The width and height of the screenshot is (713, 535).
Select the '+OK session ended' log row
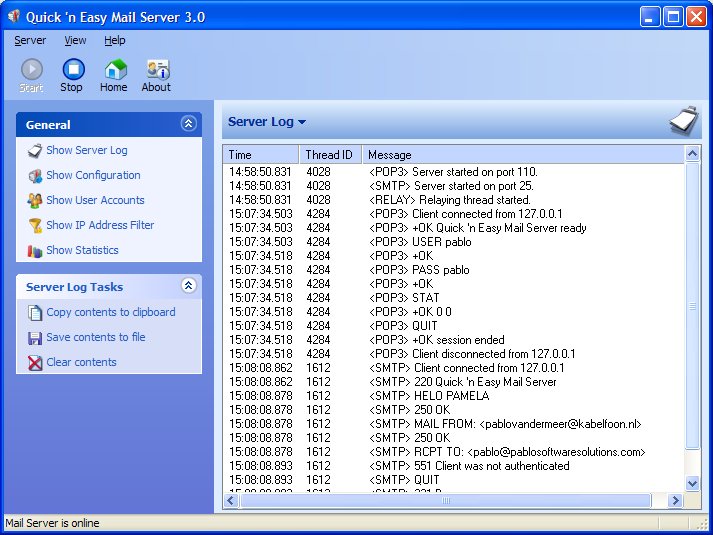(x=453, y=340)
